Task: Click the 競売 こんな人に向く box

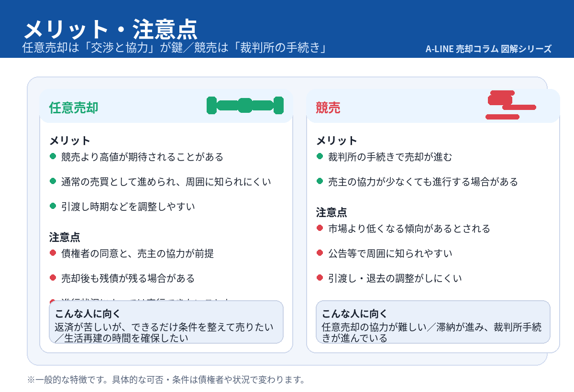Action: tap(433, 322)
